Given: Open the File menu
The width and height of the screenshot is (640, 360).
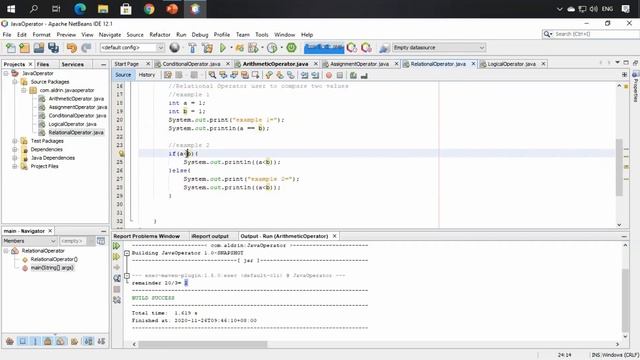Looking at the screenshot, I should (7, 35).
